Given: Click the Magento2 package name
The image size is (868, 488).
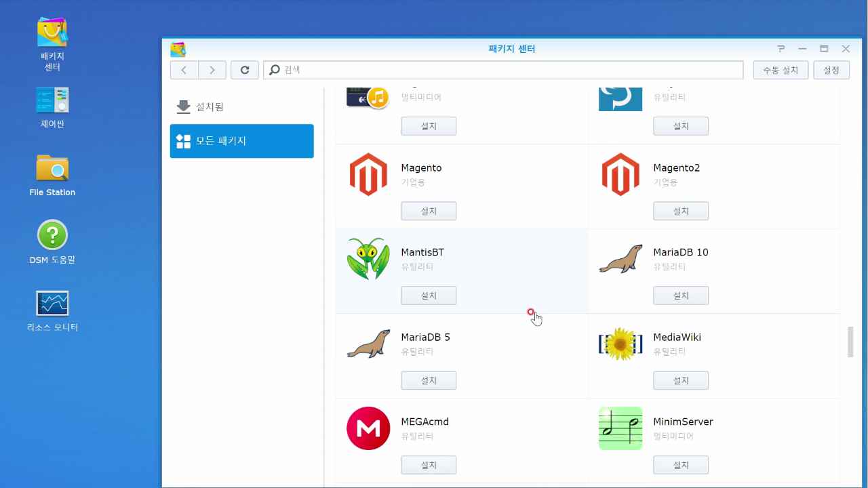Looking at the screenshot, I should [677, 168].
